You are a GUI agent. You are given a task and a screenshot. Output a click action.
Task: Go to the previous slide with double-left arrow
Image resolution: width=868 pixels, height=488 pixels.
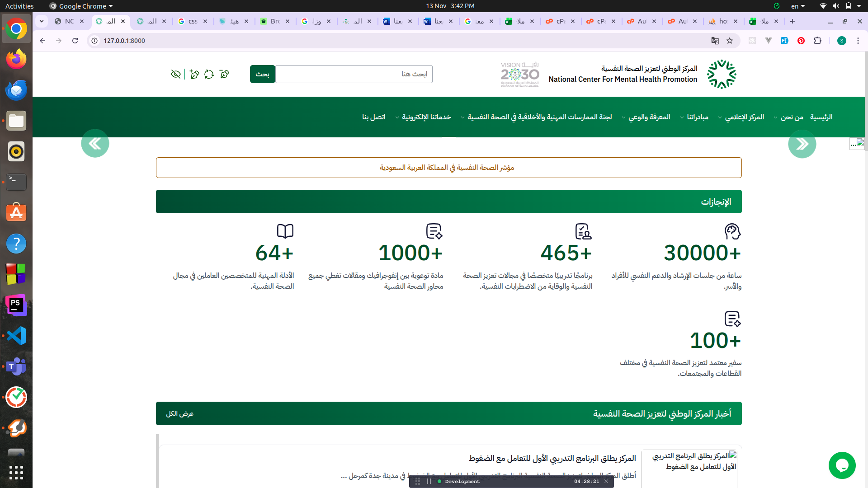(x=95, y=144)
